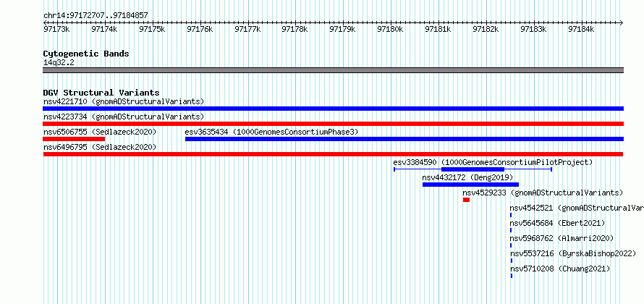Select the blue esv3635434 variant bar
This screenshot has height=304, width=644.
click(x=404, y=139)
